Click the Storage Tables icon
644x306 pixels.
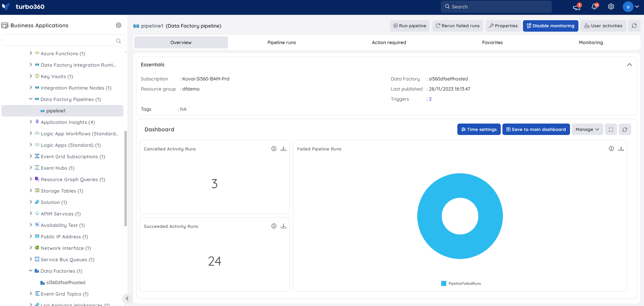pyautogui.click(x=37, y=191)
